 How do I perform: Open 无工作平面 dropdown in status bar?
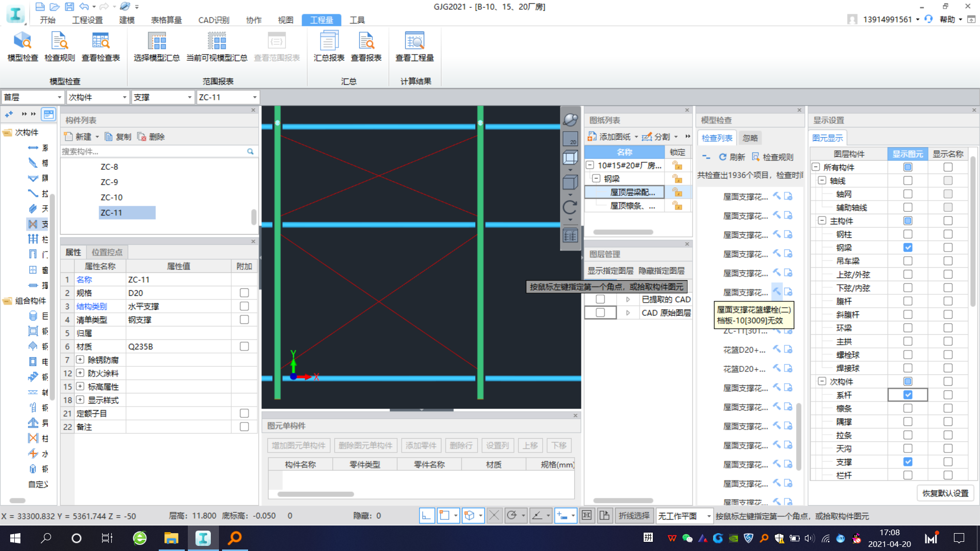[684, 516]
